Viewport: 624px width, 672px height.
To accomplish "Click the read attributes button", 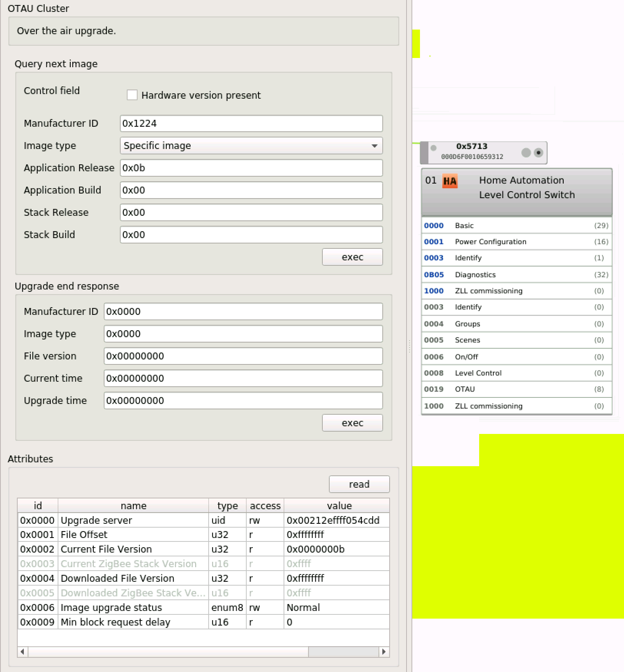I will [x=359, y=484].
